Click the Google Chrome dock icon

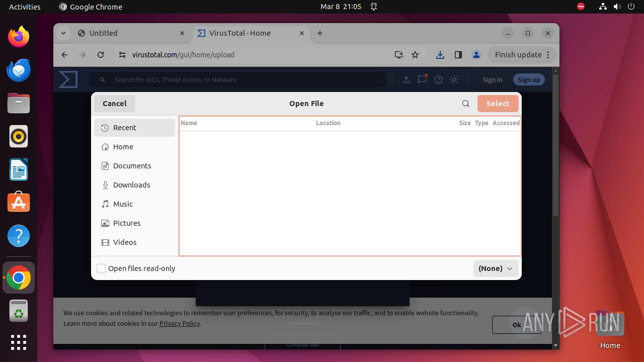pos(19,278)
